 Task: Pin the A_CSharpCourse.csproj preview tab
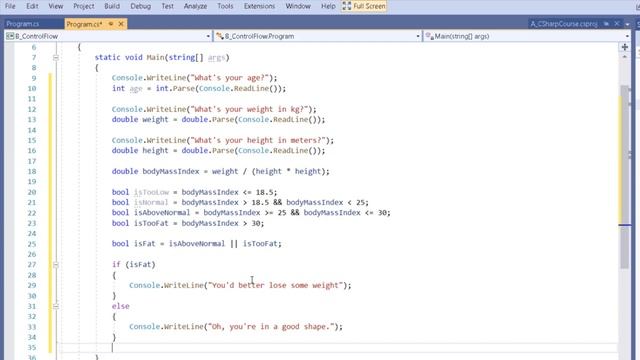click(x=607, y=24)
